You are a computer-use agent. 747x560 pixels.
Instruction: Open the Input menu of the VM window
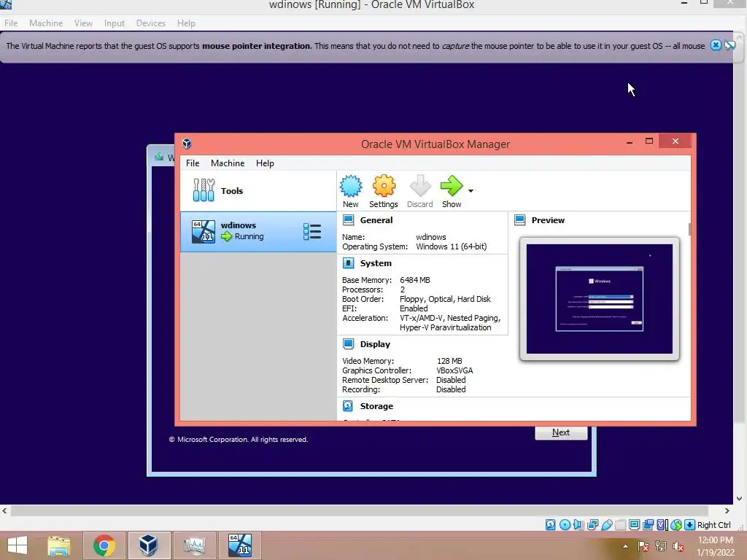click(x=115, y=23)
